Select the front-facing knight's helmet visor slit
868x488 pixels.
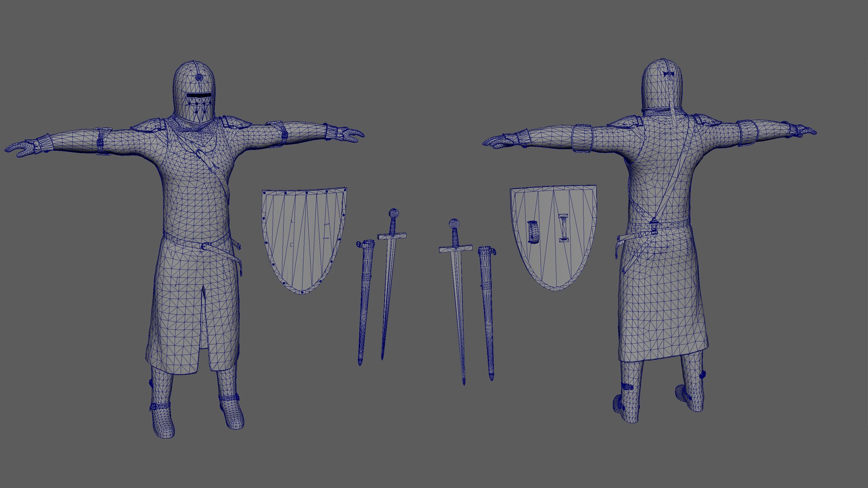(199, 95)
